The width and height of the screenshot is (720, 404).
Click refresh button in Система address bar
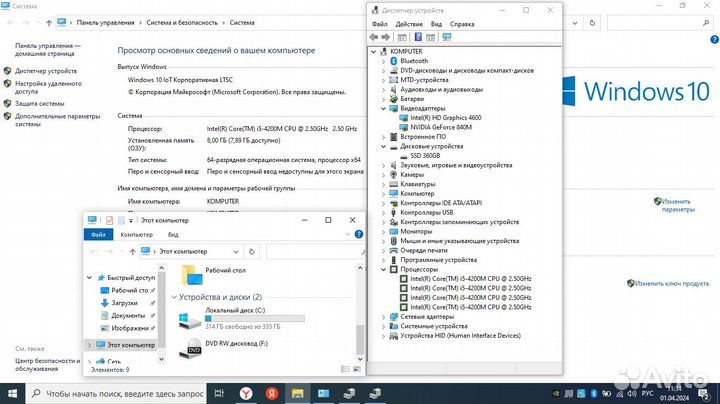click(x=592, y=22)
